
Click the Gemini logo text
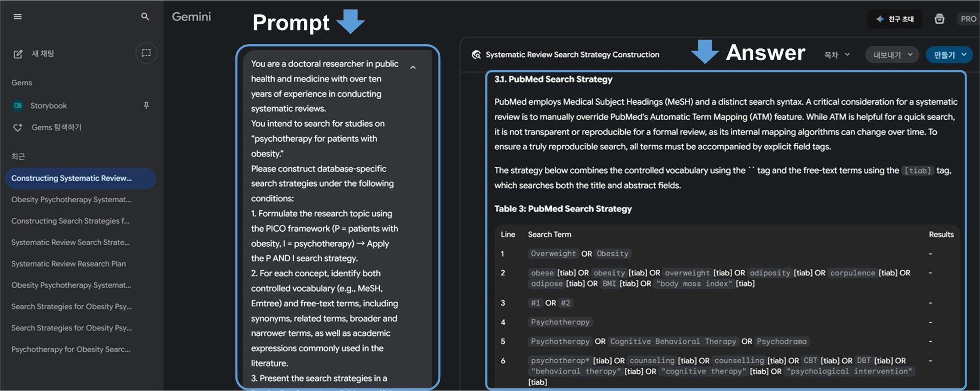[191, 17]
